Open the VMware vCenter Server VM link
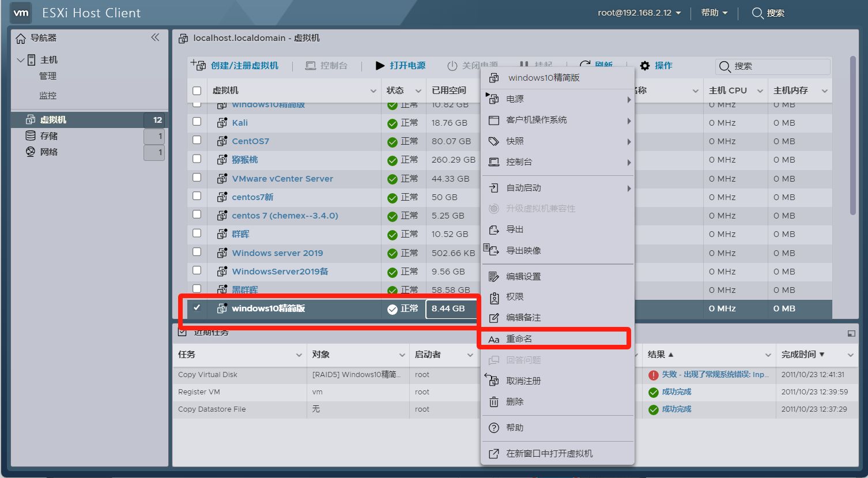 tap(282, 179)
